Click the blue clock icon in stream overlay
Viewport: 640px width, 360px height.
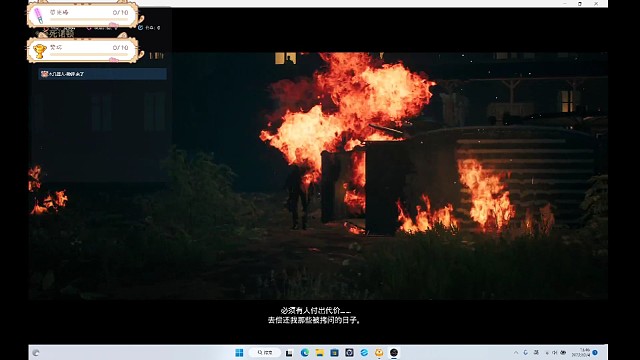(140, 27)
